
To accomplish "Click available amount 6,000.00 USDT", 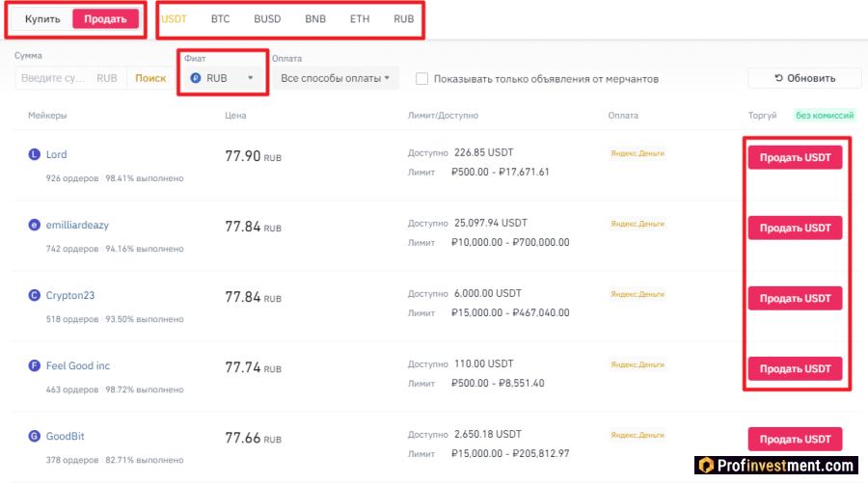I will click(488, 293).
